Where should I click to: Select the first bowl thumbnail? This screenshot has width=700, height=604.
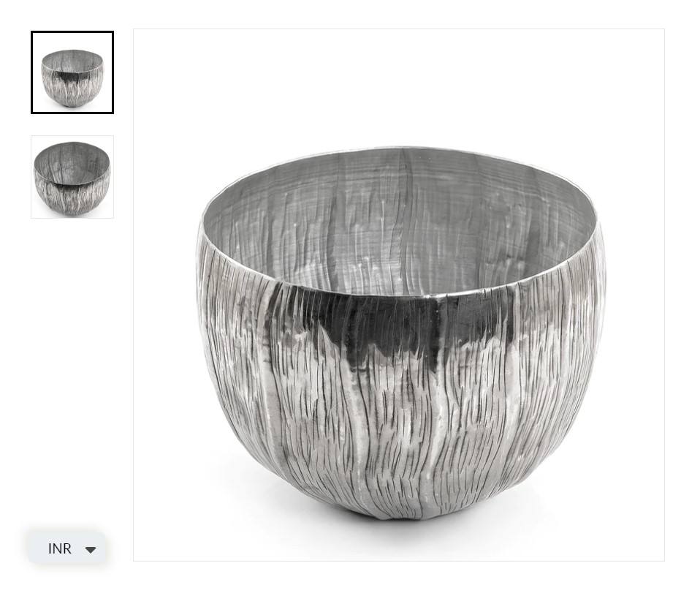point(72,72)
